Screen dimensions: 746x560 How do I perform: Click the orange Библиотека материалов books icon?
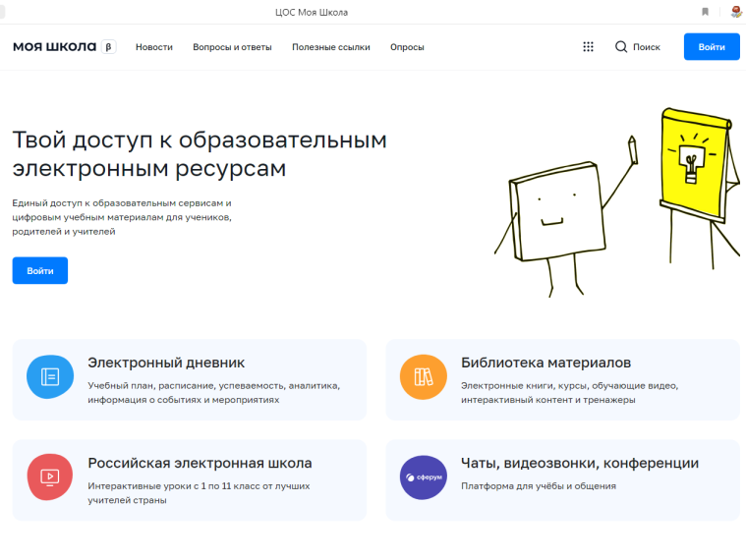tap(423, 376)
